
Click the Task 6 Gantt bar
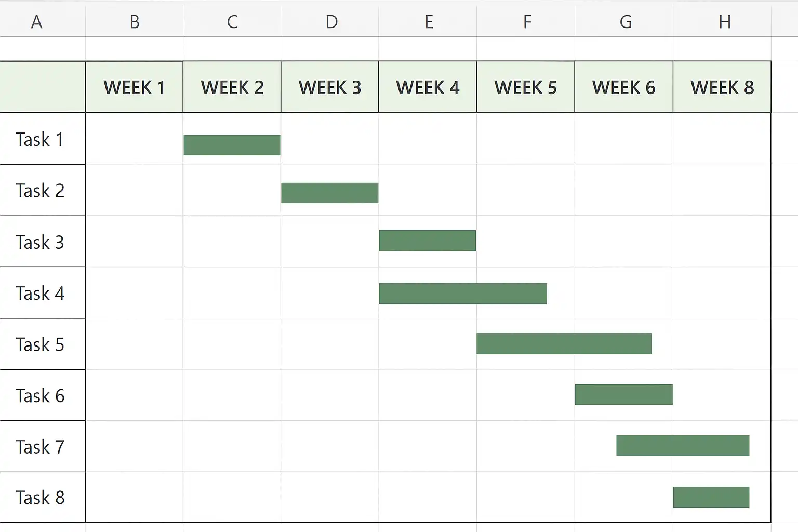point(623,394)
